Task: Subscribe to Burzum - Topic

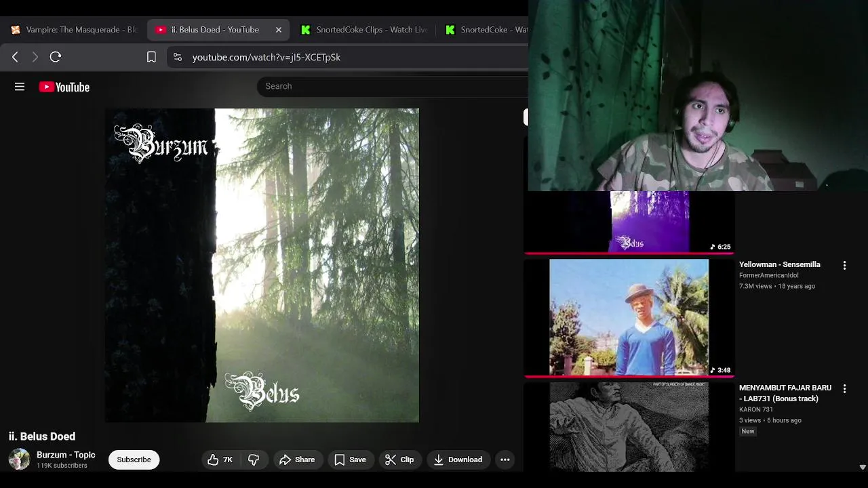Action: tap(134, 460)
